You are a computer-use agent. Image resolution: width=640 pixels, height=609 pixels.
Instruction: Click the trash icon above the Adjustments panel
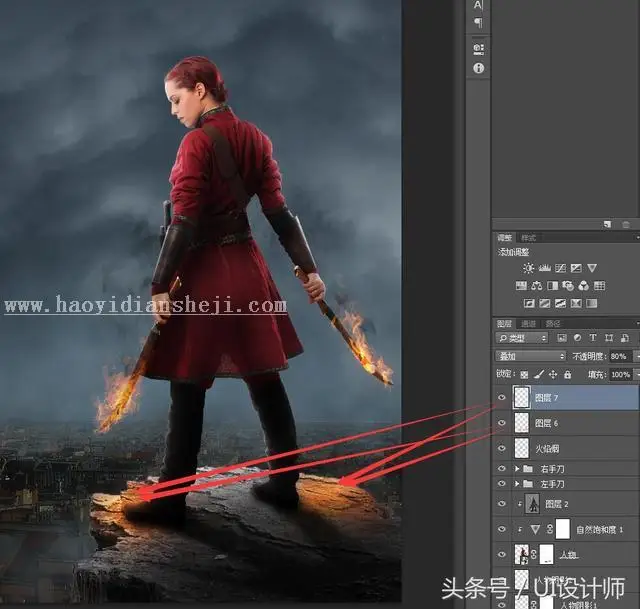[626, 224]
